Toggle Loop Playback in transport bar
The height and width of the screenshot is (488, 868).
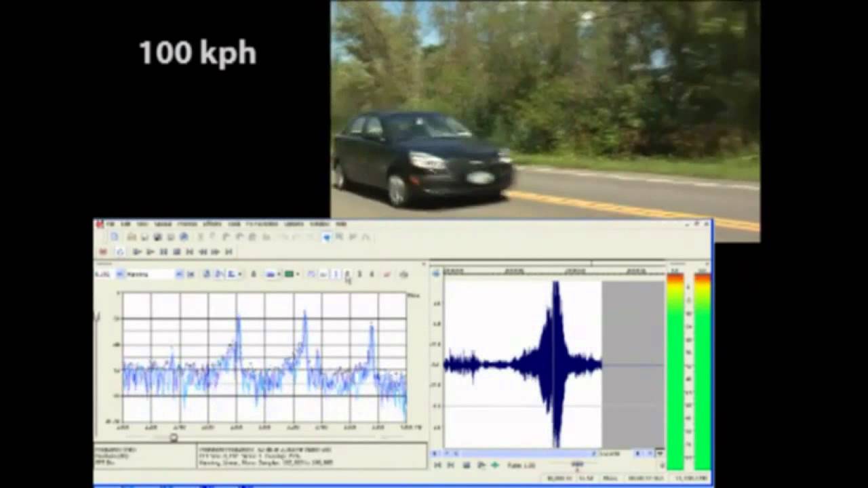[x=120, y=251]
